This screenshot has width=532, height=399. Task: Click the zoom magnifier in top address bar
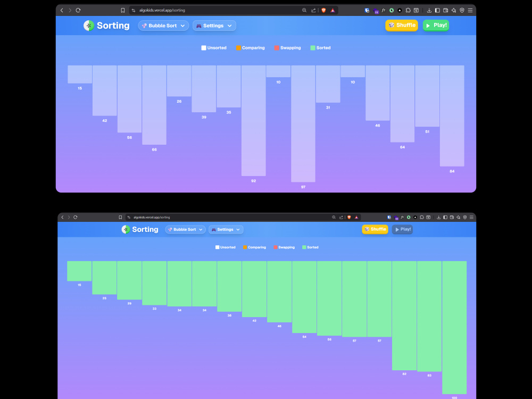click(304, 10)
